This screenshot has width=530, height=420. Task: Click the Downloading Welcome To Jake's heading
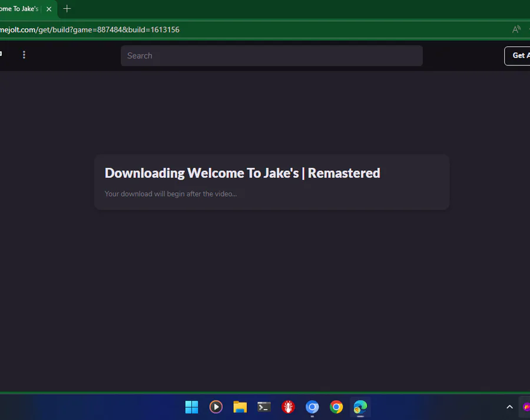tap(243, 173)
